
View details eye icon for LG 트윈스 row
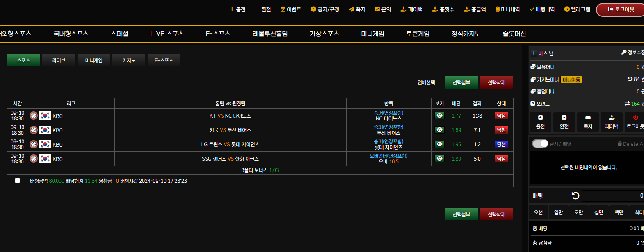click(439, 144)
